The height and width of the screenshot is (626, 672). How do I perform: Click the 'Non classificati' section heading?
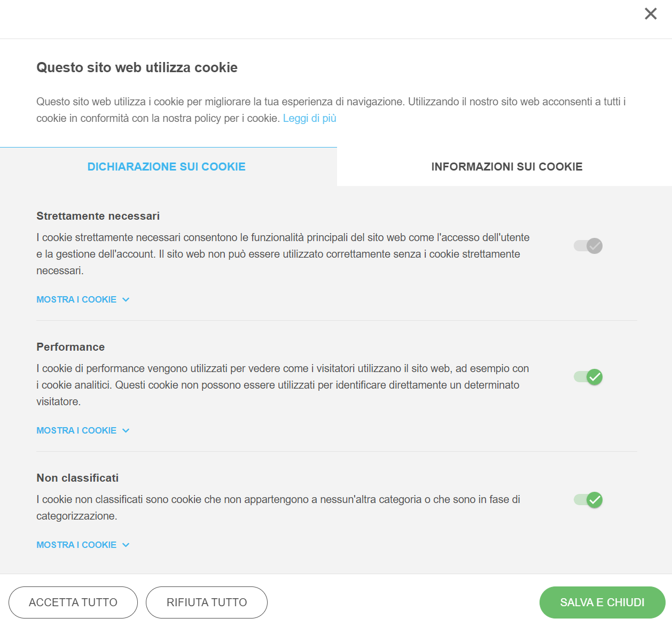[x=77, y=478]
